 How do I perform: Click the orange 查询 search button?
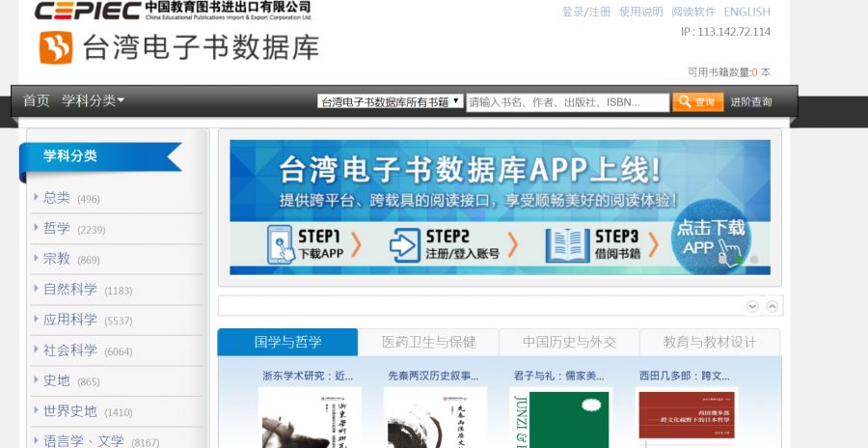pos(697,102)
